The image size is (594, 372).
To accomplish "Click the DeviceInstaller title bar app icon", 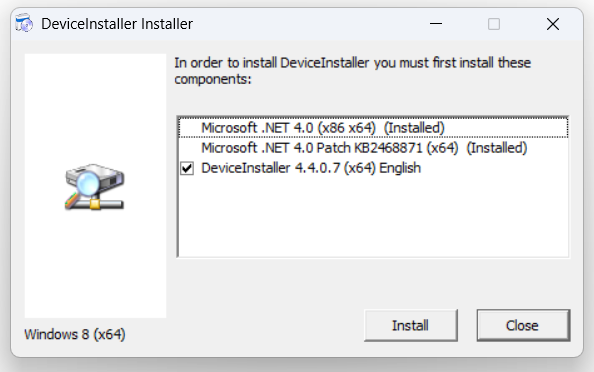I will pos(24,23).
